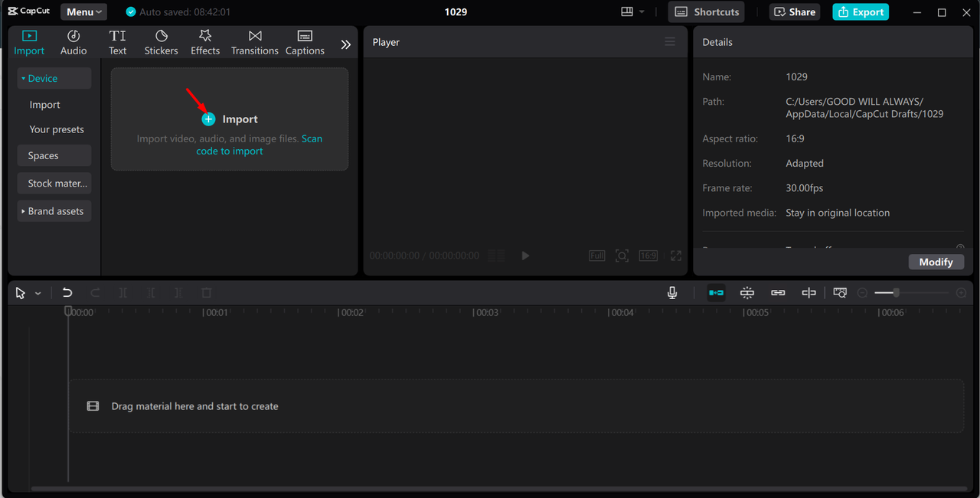The height and width of the screenshot is (498, 980).
Task: Open the Menu dropdown
Action: pyautogui.click(x=83, y=12)
